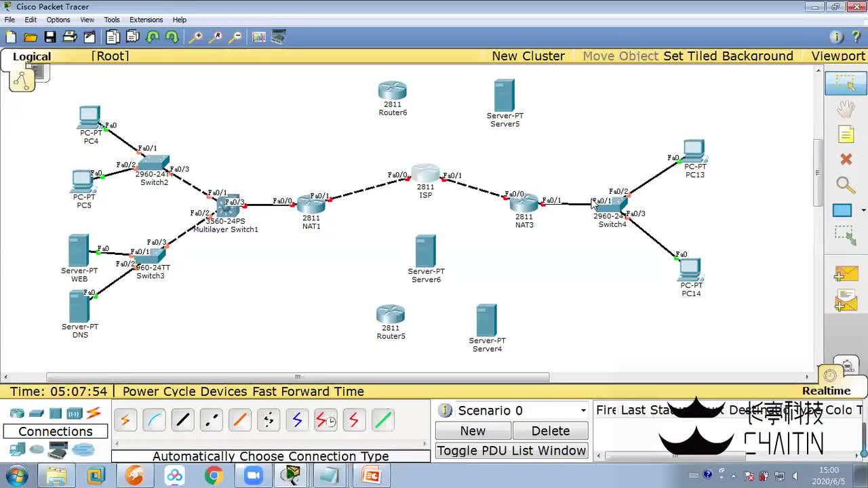868x488 pixels.
Task: Choose Wireless Devices category
Action: tap(75, 413)
